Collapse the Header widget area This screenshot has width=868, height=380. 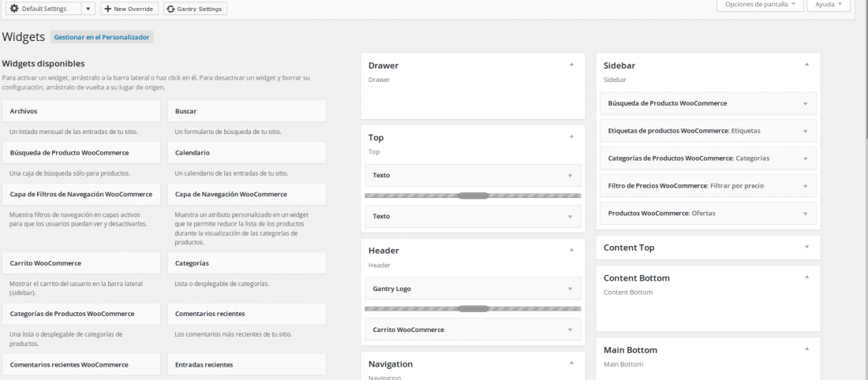point(571,250)
